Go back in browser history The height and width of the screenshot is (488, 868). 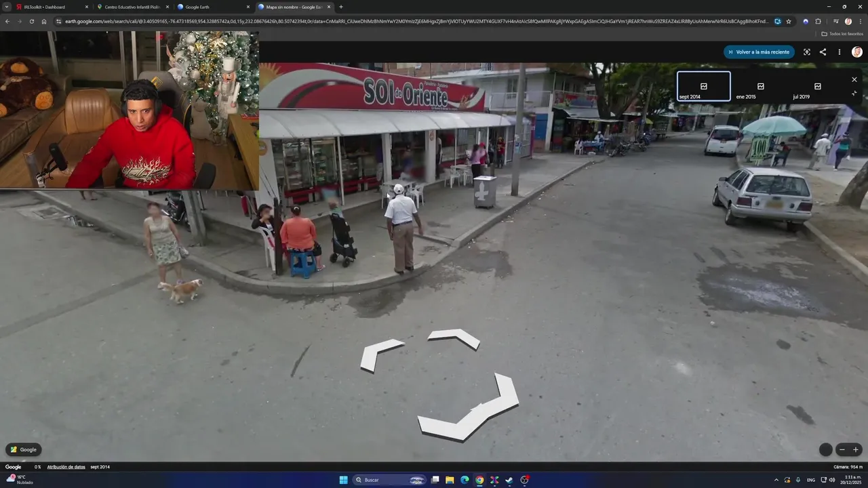[x=7, y=21]
